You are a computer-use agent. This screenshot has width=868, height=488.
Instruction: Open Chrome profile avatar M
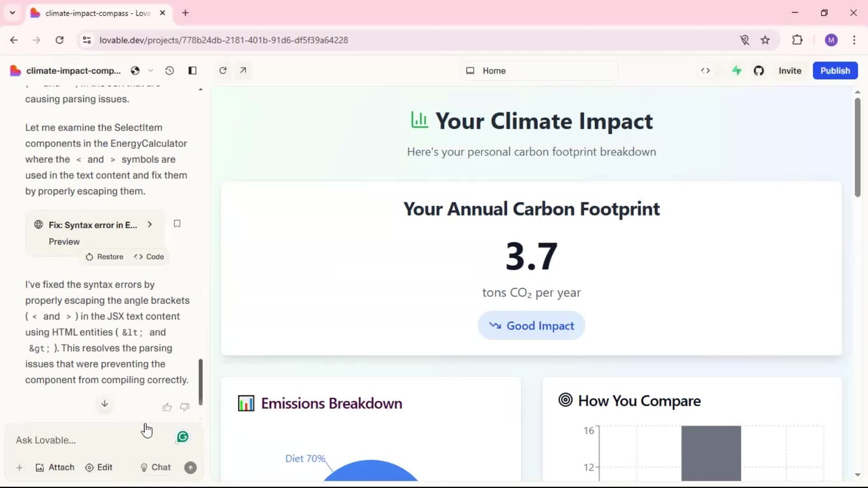pos(831,40)
